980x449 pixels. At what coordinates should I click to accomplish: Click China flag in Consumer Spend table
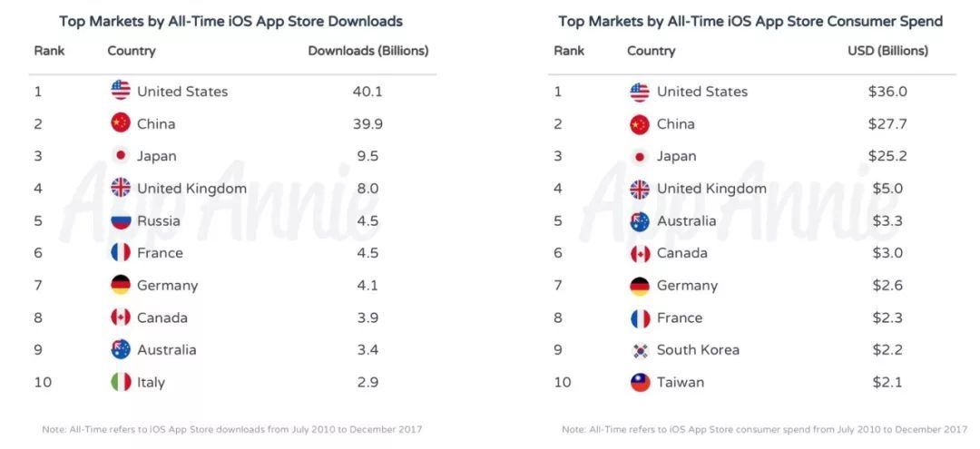640,123
